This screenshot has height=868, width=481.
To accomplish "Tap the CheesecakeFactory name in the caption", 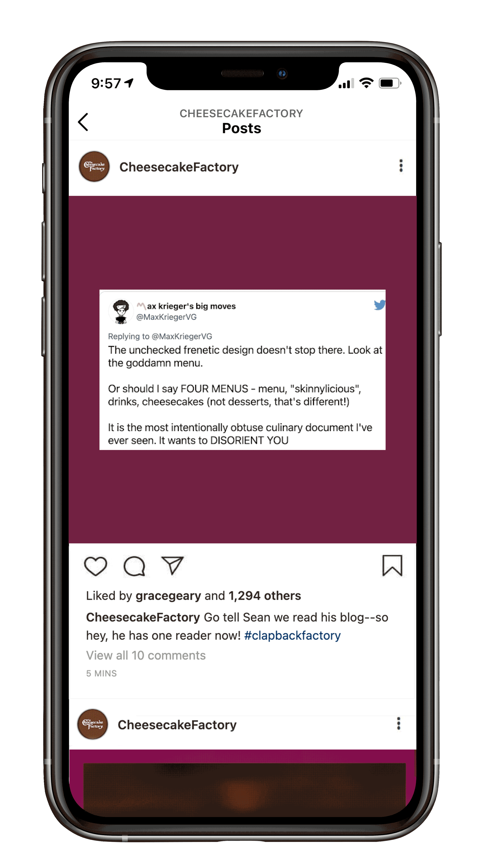I will point(143,617).
